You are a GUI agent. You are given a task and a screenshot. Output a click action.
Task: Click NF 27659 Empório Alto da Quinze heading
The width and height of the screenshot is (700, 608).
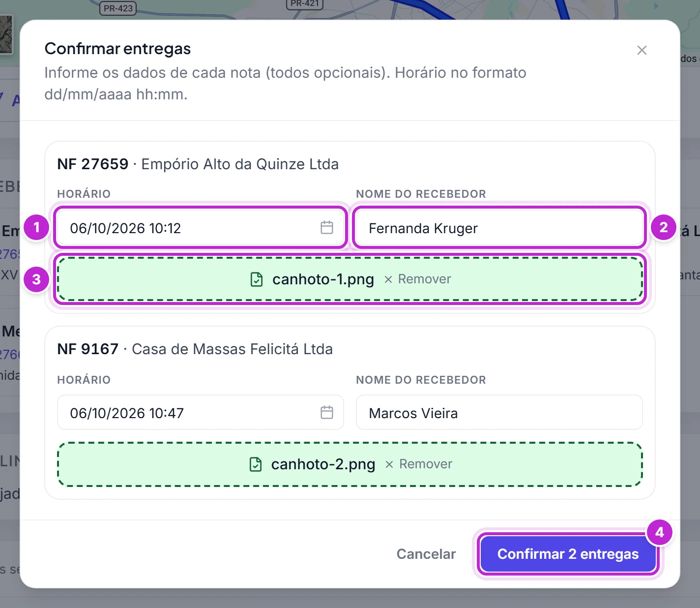pos(198,164)
